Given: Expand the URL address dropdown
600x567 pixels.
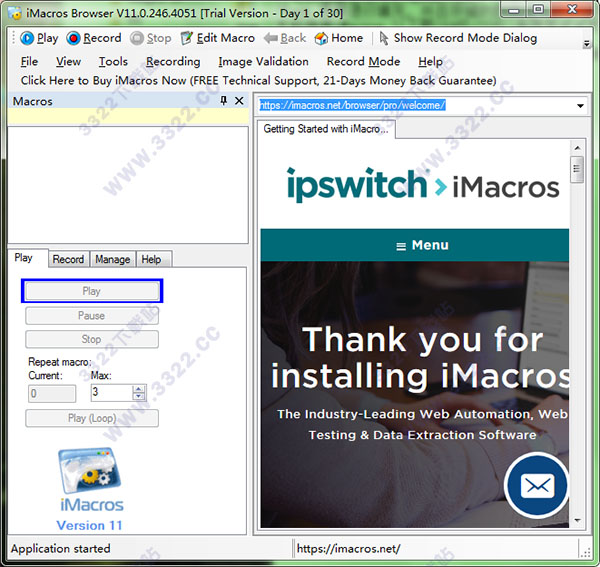Looking at the screenshot, I should tap(580, 106).
